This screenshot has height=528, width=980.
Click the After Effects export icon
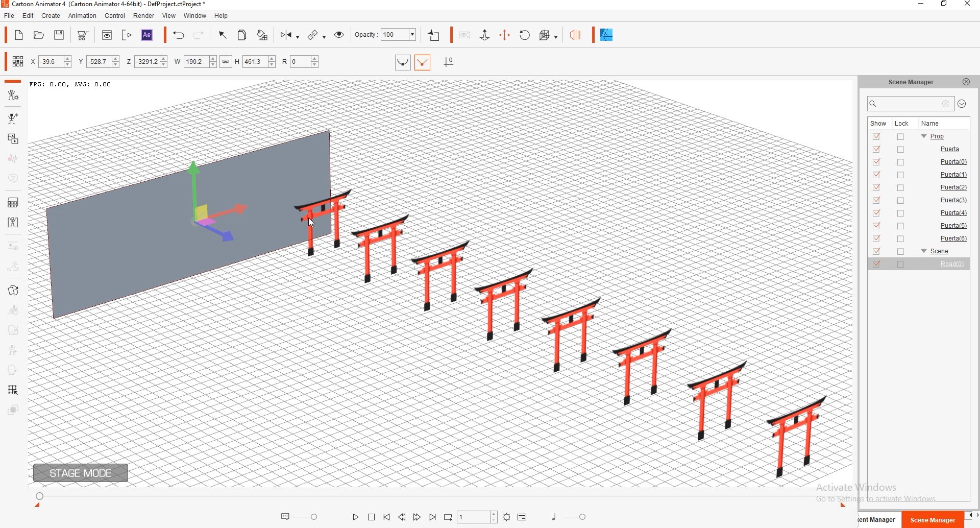[x=148, y=35]
